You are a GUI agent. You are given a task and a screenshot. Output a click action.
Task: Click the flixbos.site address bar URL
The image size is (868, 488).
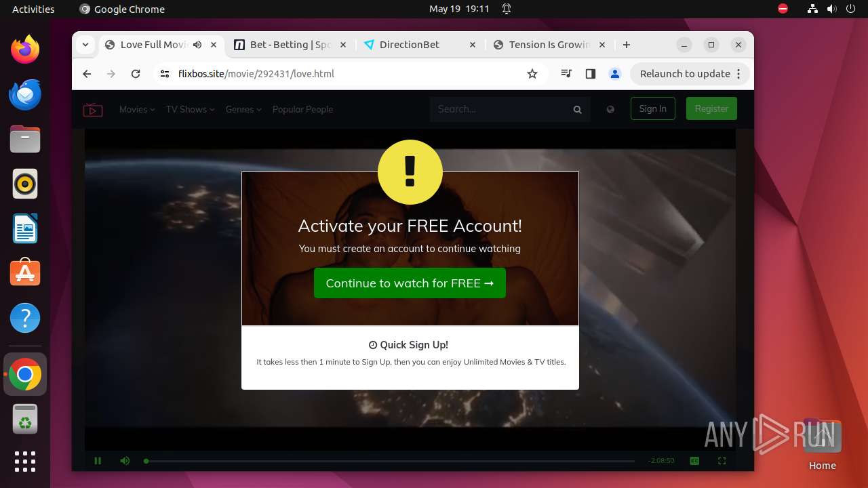256,74
